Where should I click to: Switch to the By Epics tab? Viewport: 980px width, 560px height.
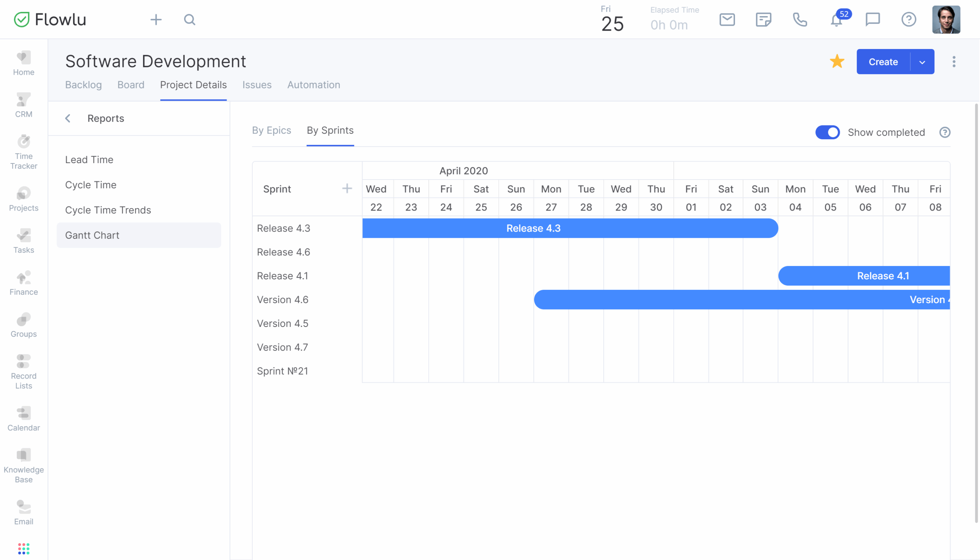271,131
